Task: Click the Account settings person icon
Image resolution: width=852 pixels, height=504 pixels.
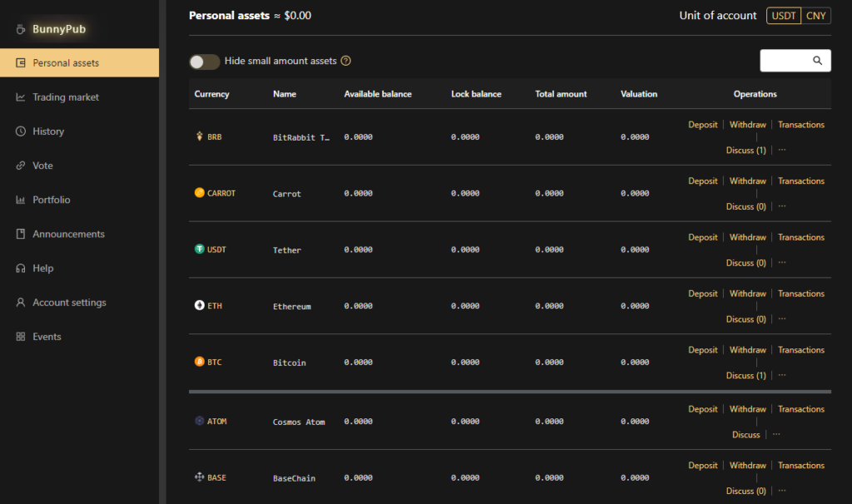Action: click(x=21, y=303)
